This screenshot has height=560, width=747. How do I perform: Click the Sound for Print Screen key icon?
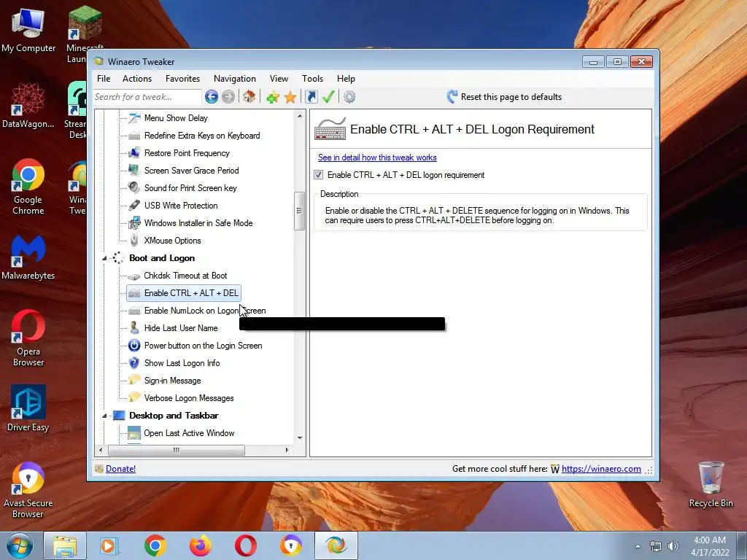click(x=134, y=188)
